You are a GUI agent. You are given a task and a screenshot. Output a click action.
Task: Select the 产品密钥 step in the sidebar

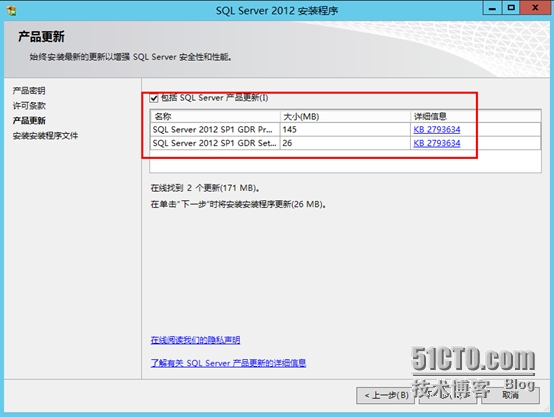pos(29,91)
